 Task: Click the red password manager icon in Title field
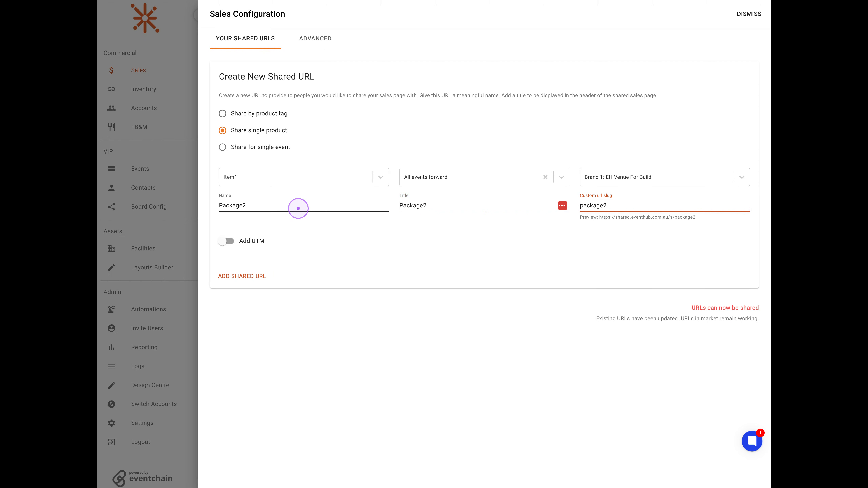click(x=562, y=205)
